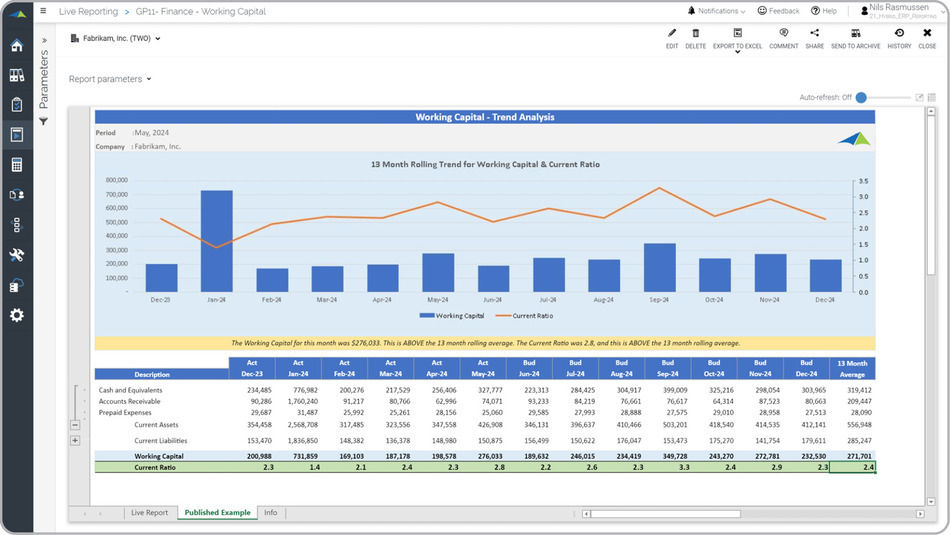The image size is (950, 535).
Task: Toggle the hamburger menu at top left
Action: (42, 11)
